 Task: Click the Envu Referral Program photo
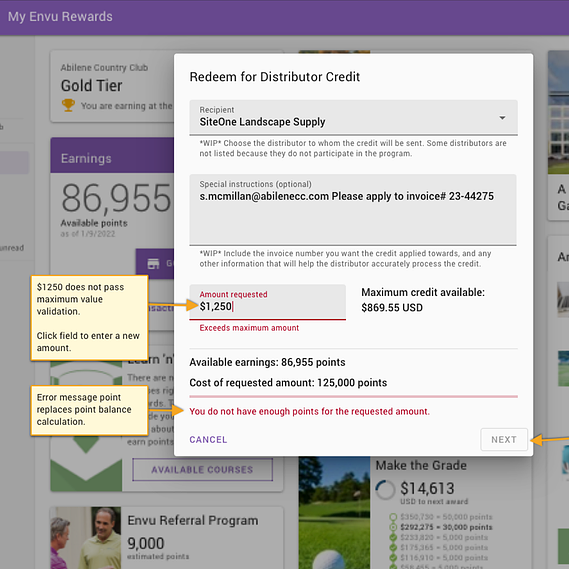[86, 538]
